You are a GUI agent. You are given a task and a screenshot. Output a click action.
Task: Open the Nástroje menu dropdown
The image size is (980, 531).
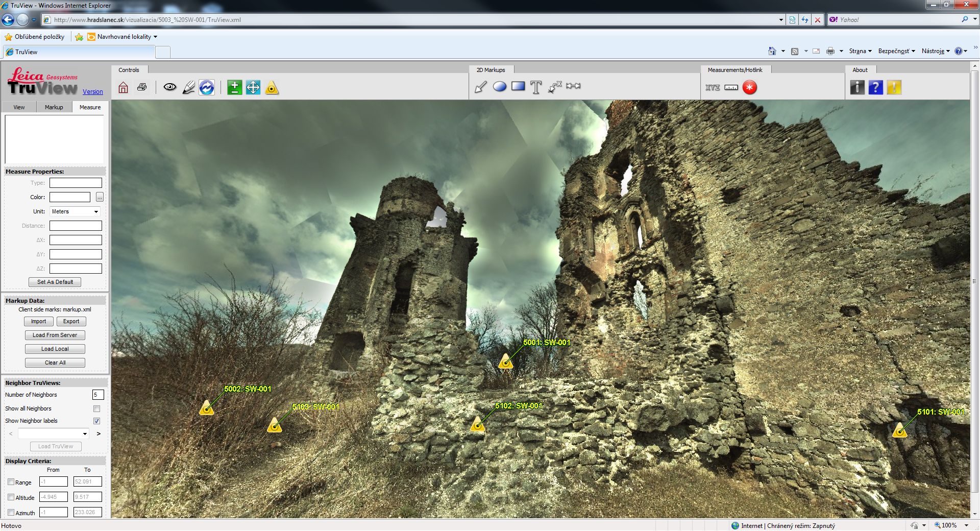[x=936, y=51]
